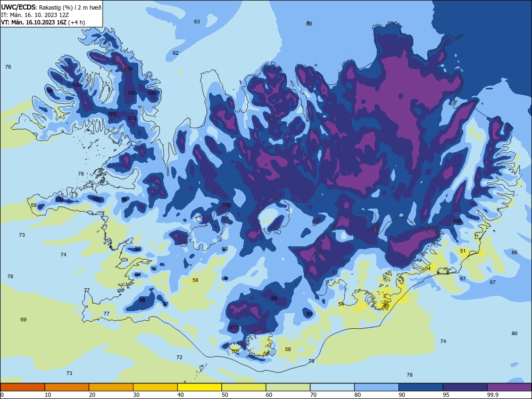Image resolution: width=532 pixels, height=399 pixels.
Task: Click the 80 humidity value in the southeast sea
Action: tap(514, 334)
